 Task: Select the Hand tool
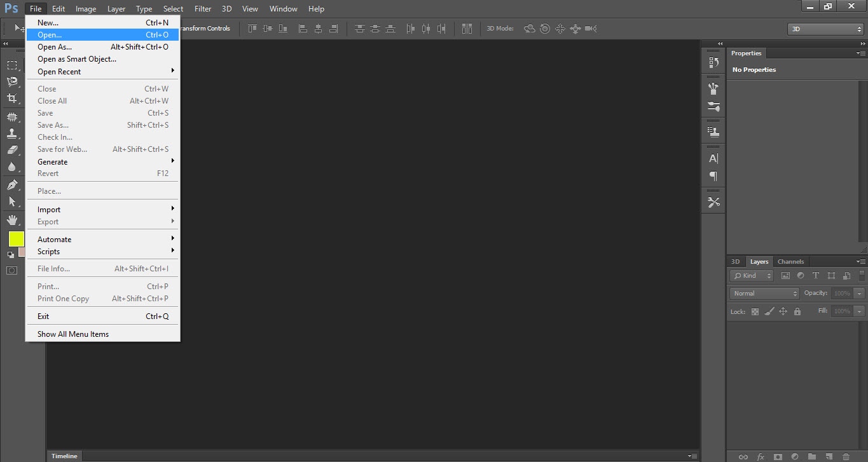click(12, 220)
